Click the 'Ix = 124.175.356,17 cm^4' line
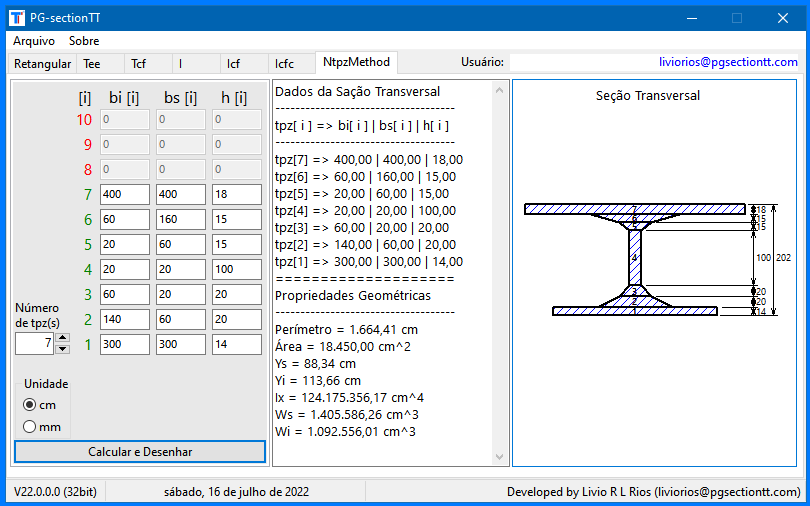Screen dimensions: 810x506 coord(350,398)
